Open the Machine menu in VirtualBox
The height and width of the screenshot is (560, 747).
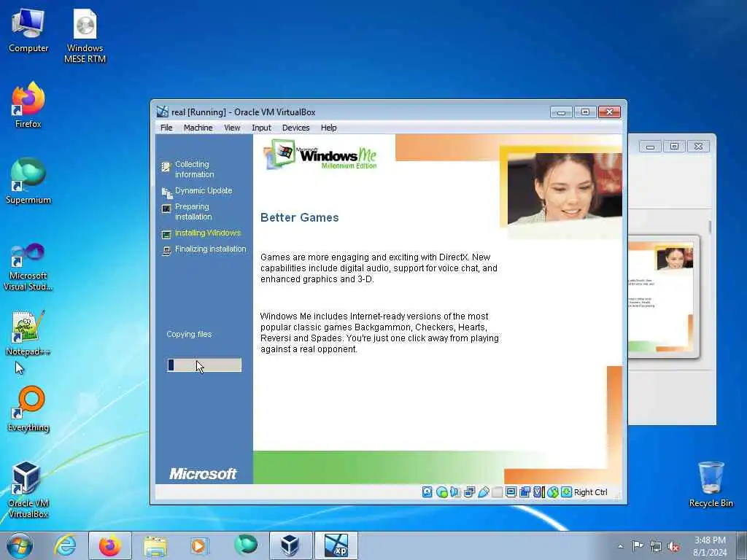(198, 128)
